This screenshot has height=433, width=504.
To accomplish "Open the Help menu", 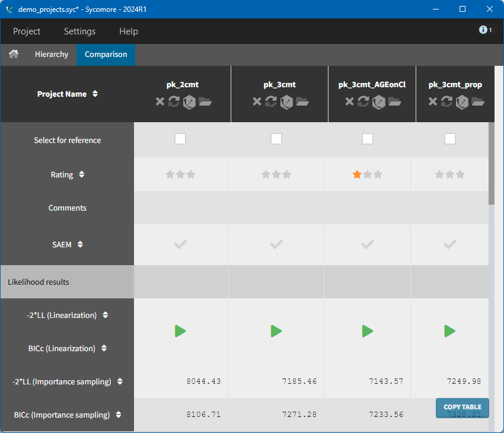I will point(128,31).
